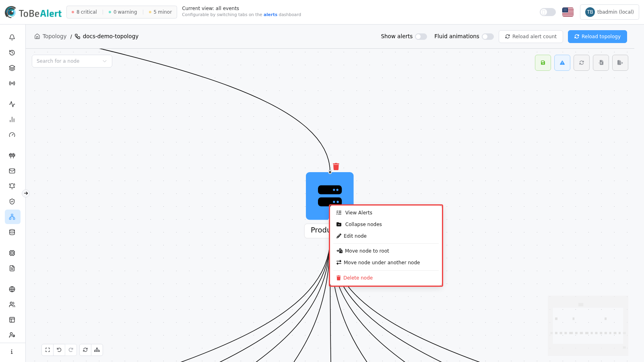Open the tbadmin (local) user menu
644x362 pixels.
[x=609, y=12]
